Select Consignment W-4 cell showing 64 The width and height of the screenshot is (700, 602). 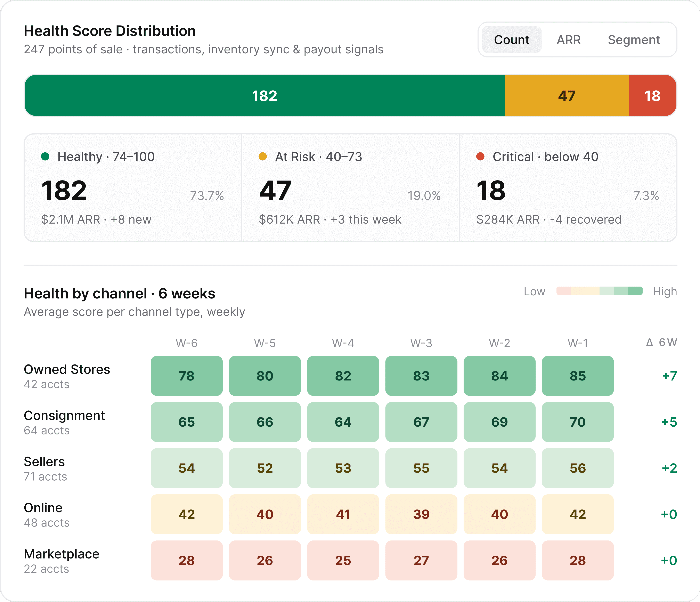(343, 422)
